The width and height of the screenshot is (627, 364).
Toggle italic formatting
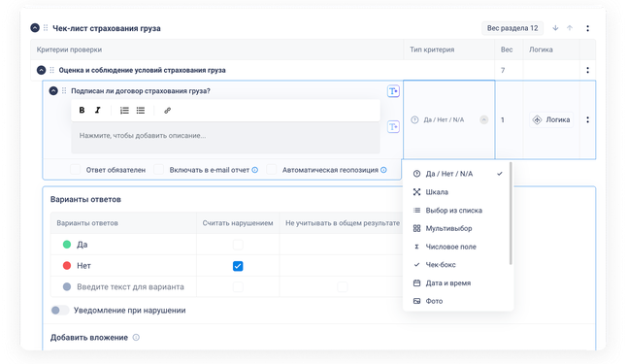click(x=98, y=110)
